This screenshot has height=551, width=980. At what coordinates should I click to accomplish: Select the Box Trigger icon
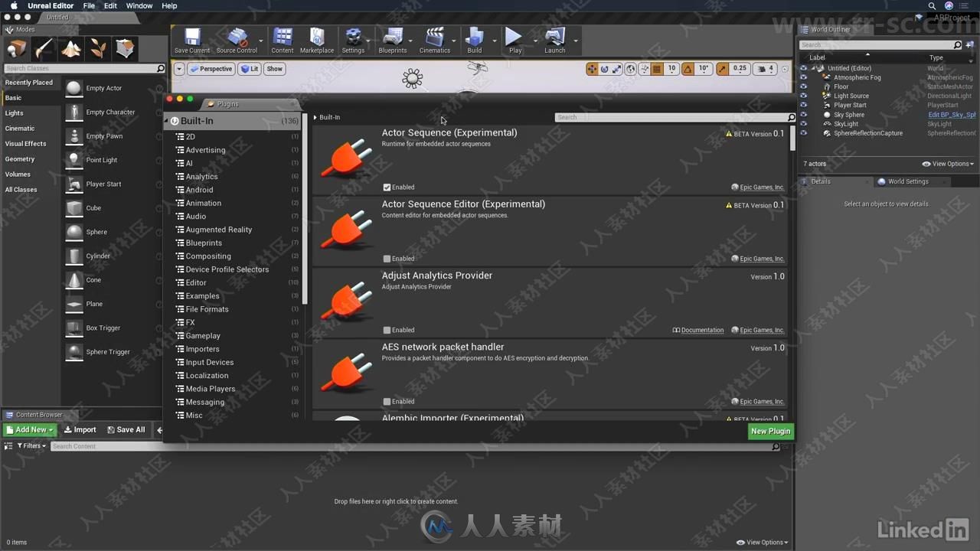coord(74,328)
